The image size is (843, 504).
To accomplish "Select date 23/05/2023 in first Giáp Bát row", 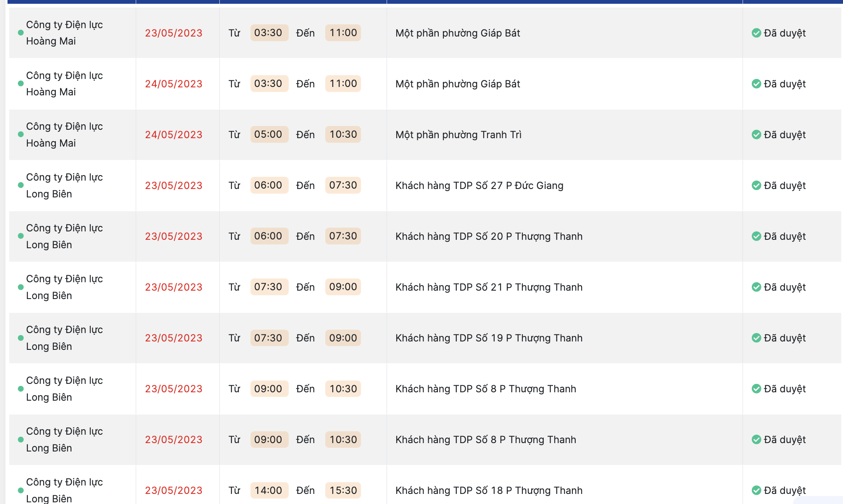I will pyautogui.click(x=174, y=33).
